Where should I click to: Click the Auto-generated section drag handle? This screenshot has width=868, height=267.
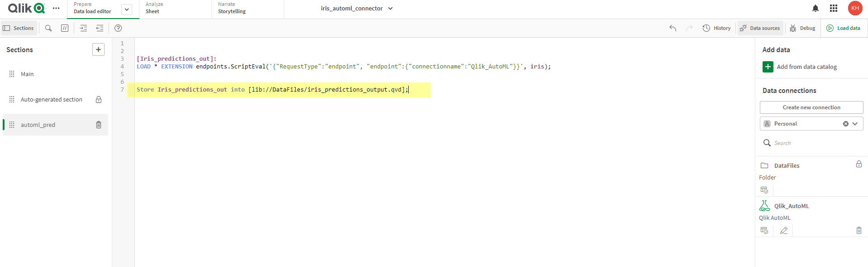pos(12,99)
